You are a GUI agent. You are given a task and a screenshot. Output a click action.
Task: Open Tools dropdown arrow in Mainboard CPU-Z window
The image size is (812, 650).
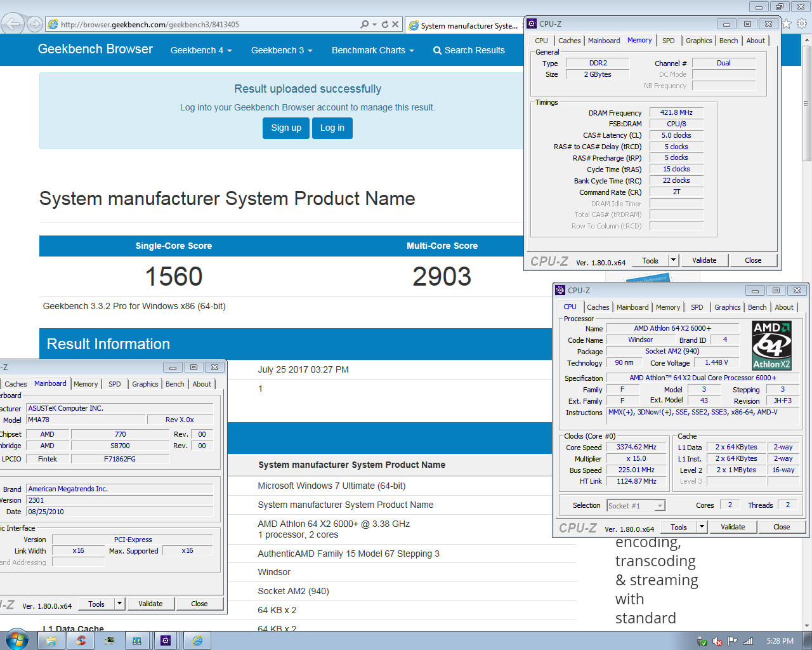click(119, 604)
